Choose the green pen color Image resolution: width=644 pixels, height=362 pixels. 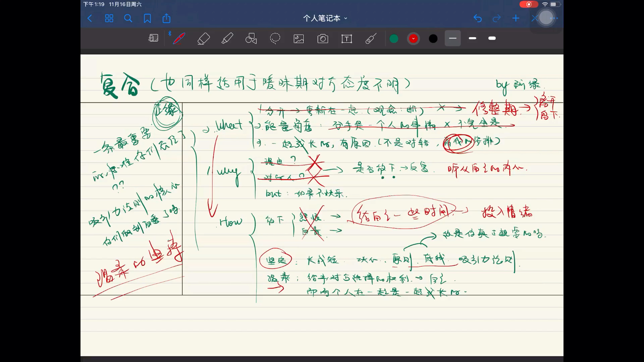[394, 39]
